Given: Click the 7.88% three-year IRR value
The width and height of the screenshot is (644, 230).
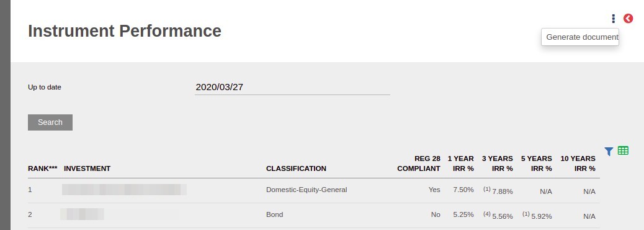Looking at the screenshot, I should pos(503,191).
